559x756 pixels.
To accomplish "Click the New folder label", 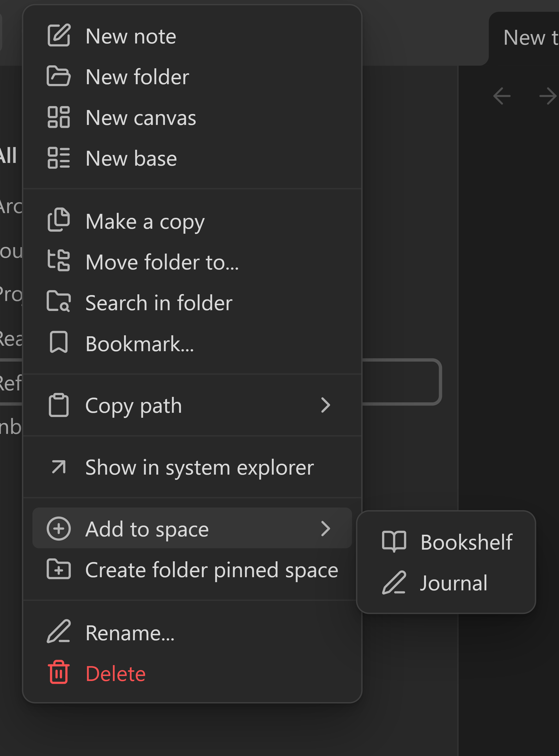I will [137, 77].
